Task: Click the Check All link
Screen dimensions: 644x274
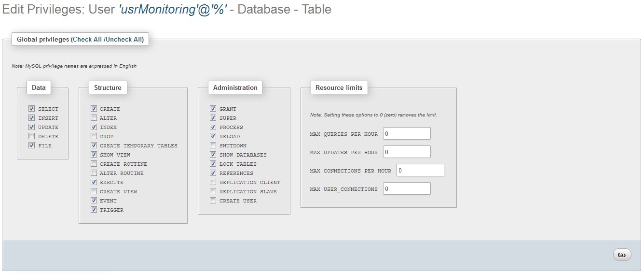Action: tap(87, 40)
